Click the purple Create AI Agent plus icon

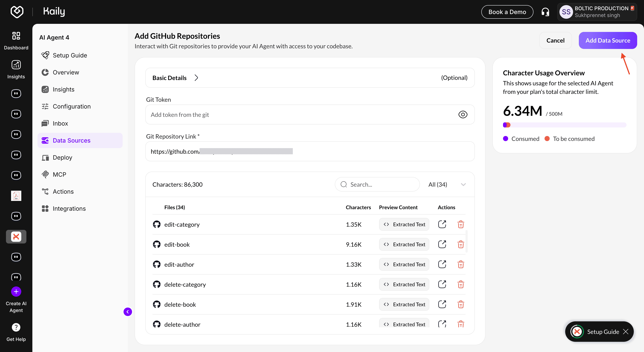pos(16,291)
